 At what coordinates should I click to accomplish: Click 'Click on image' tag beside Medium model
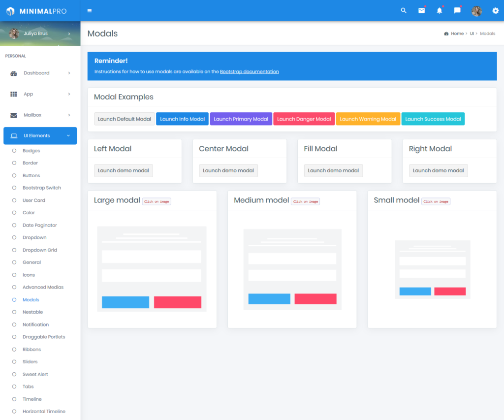305,202
